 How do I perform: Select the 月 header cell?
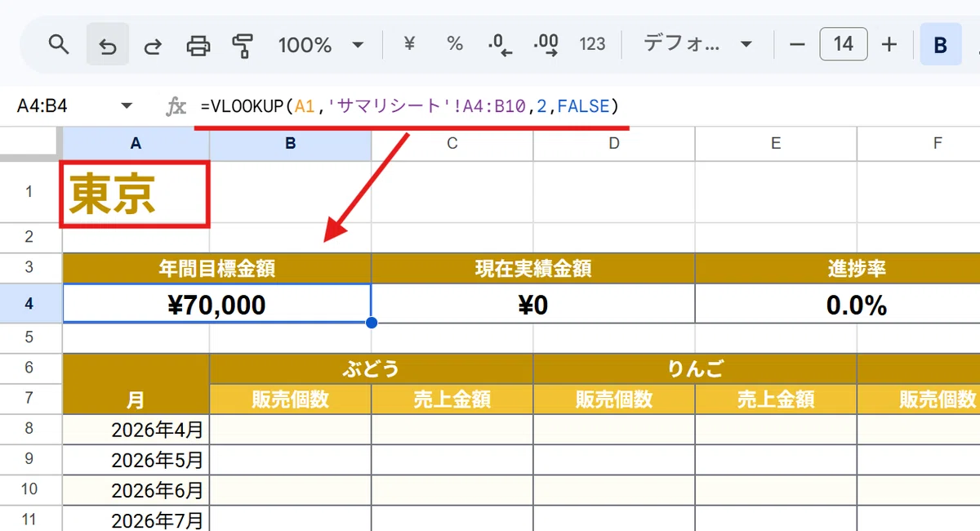136,384
